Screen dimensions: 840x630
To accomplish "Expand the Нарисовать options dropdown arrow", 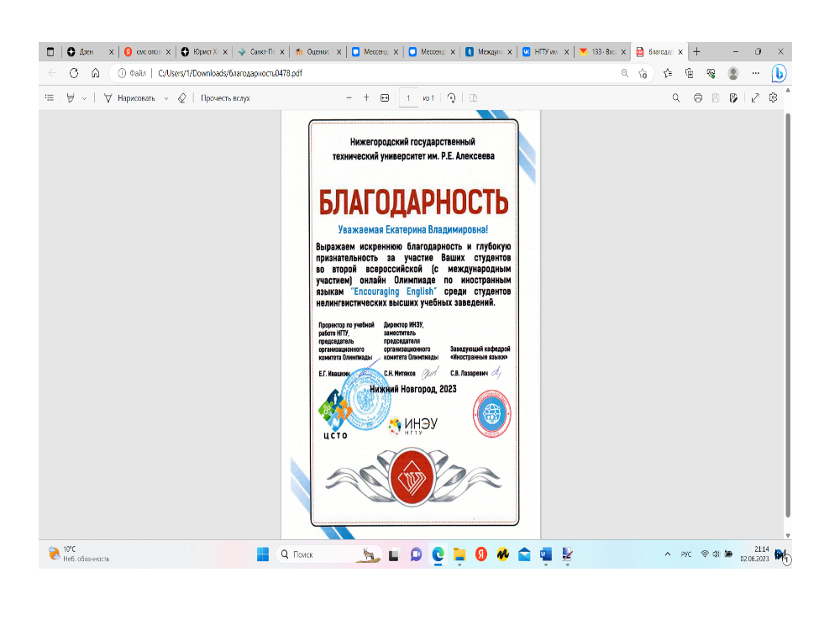I will pos(166,98).
